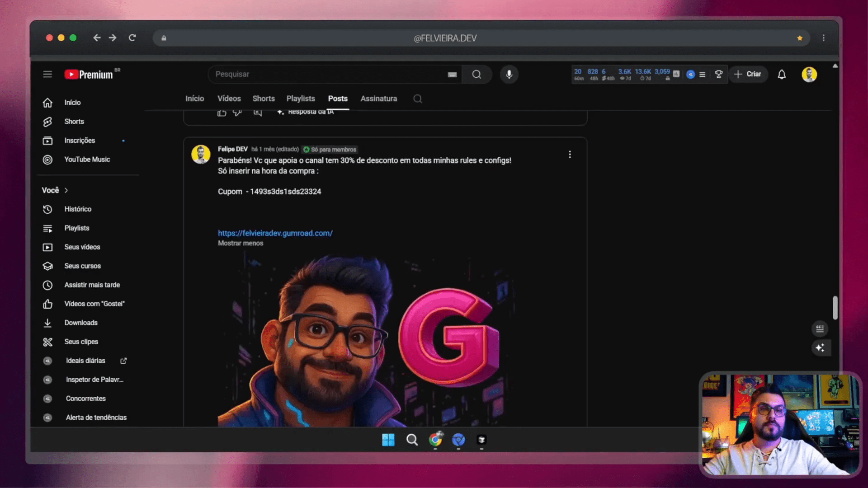Open YouTube Music from sidebar
Image resolution: width=868 pixels, height=488 pixels.
point(87,160)
